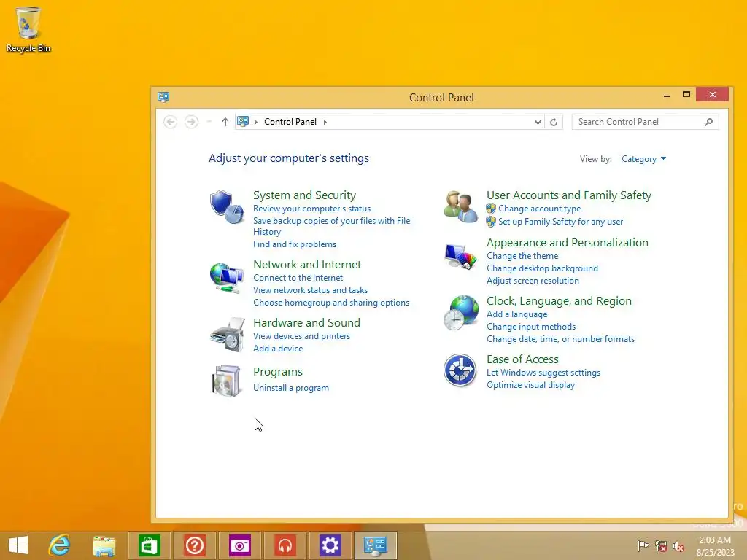Click the Control Panel taskbar button
Image resolution: width=747 pixels, height=560 pixels.
point(376,545)
